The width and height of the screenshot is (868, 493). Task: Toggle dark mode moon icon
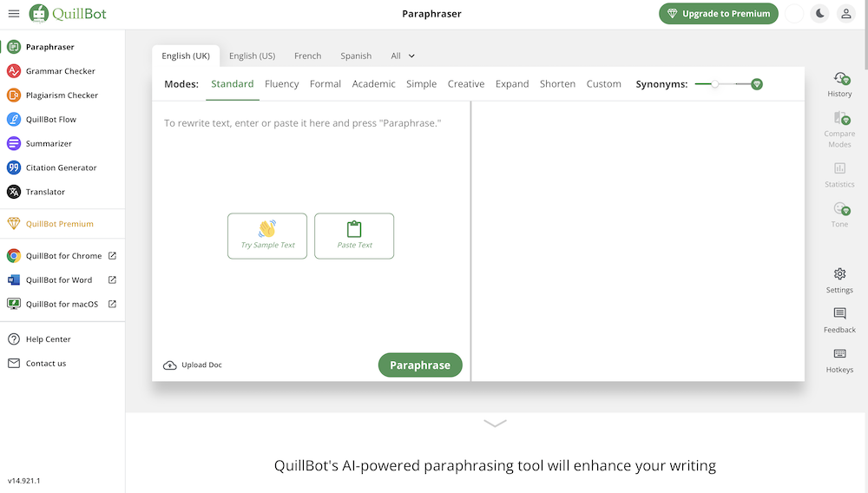[x=819, y=14]
